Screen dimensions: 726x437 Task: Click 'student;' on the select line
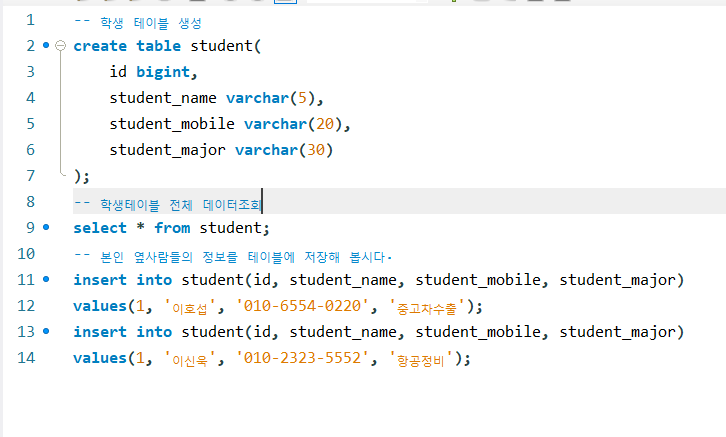[235, 228]
